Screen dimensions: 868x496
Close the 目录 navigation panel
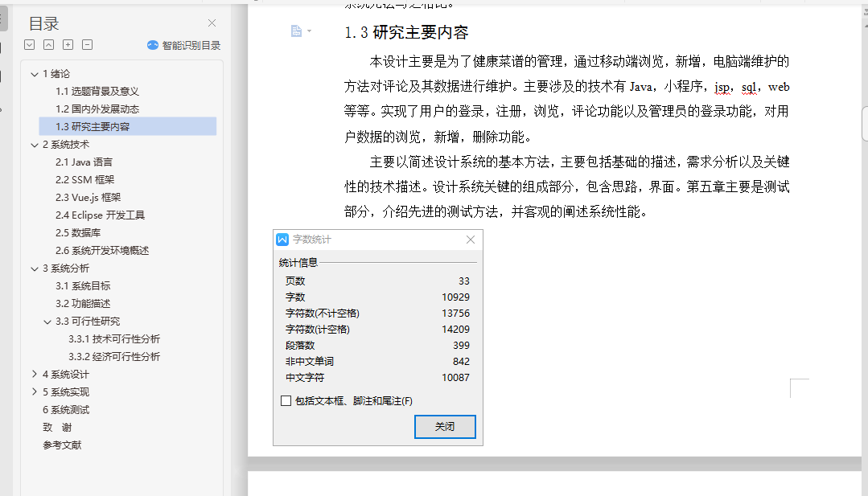212,23
